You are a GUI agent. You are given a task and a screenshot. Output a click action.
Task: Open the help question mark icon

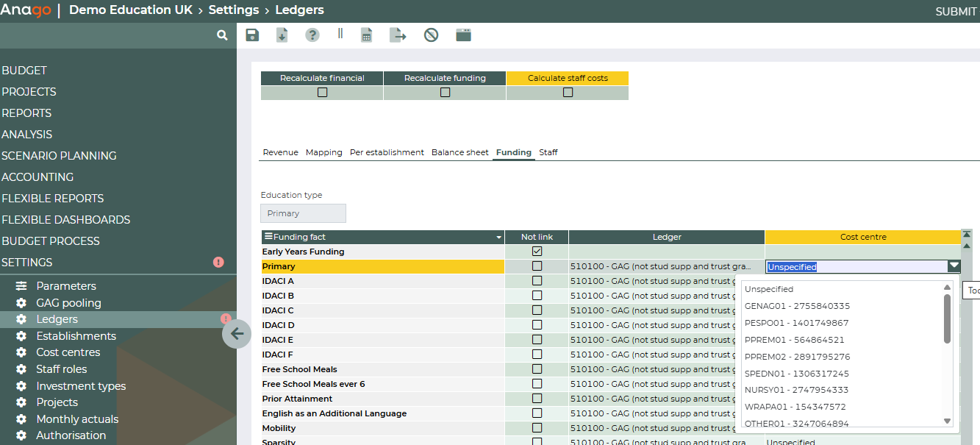[x=312, y=35]
